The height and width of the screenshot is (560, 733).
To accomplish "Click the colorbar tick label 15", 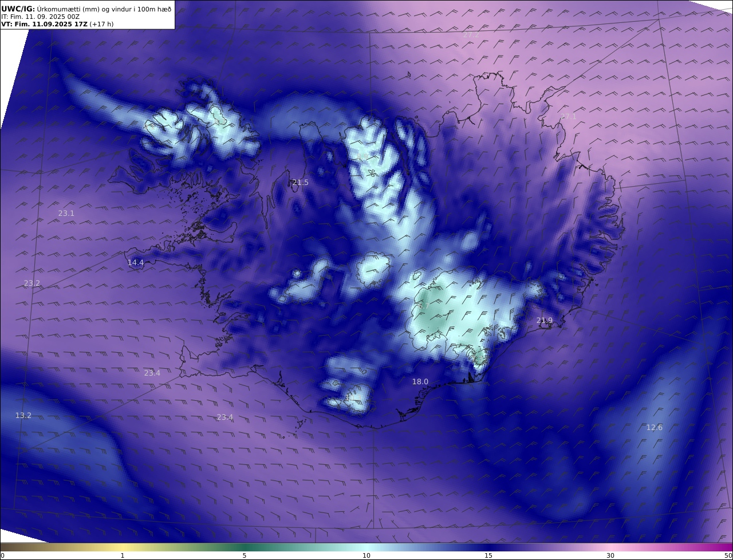I will coord(488,555).
